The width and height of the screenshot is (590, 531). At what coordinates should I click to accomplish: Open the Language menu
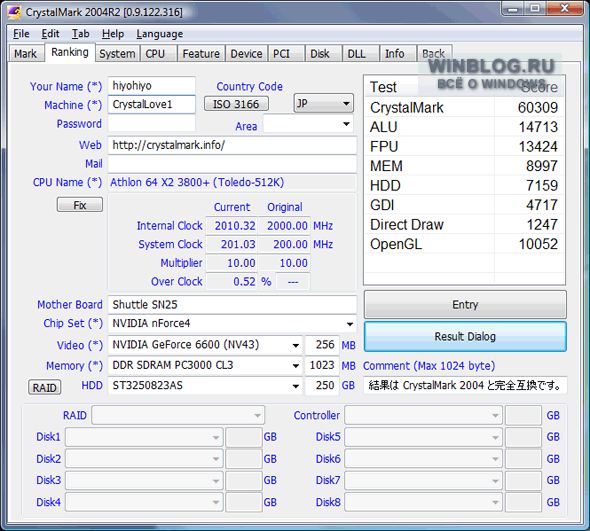160,34
